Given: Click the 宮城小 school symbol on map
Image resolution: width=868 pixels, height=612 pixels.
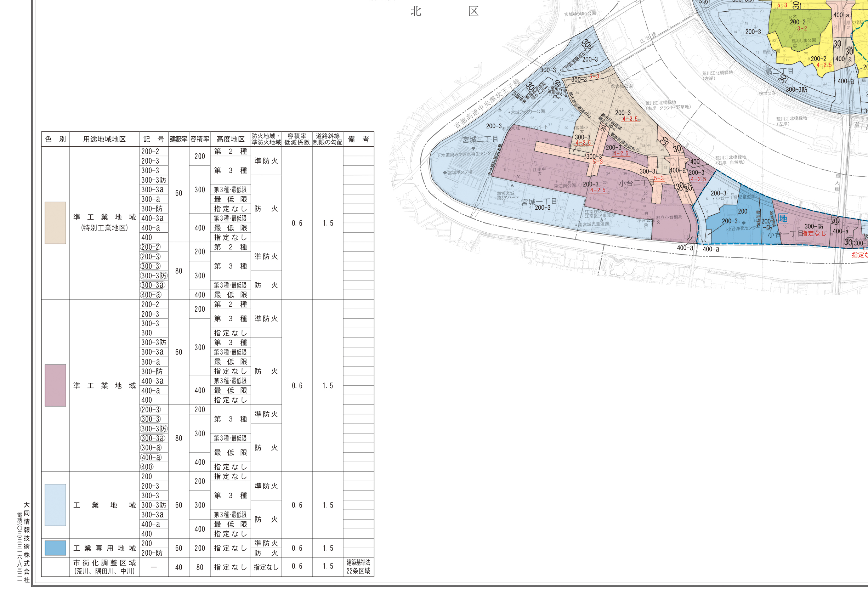Looking at the screenshot, I should 582,132.
